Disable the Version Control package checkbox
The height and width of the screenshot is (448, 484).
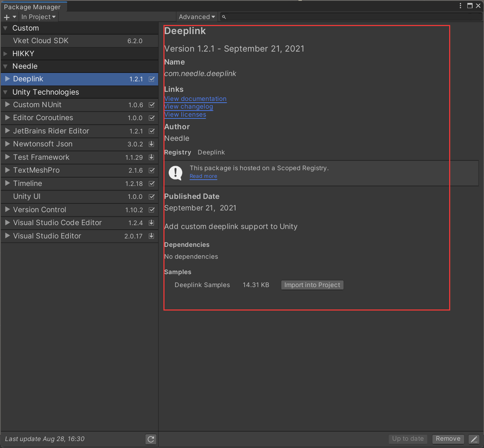click(x=151, y=210)
